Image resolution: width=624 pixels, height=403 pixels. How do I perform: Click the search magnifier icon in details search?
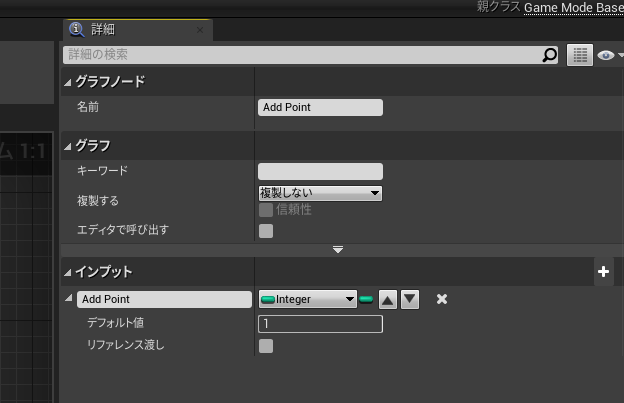[x=550, y=55]
